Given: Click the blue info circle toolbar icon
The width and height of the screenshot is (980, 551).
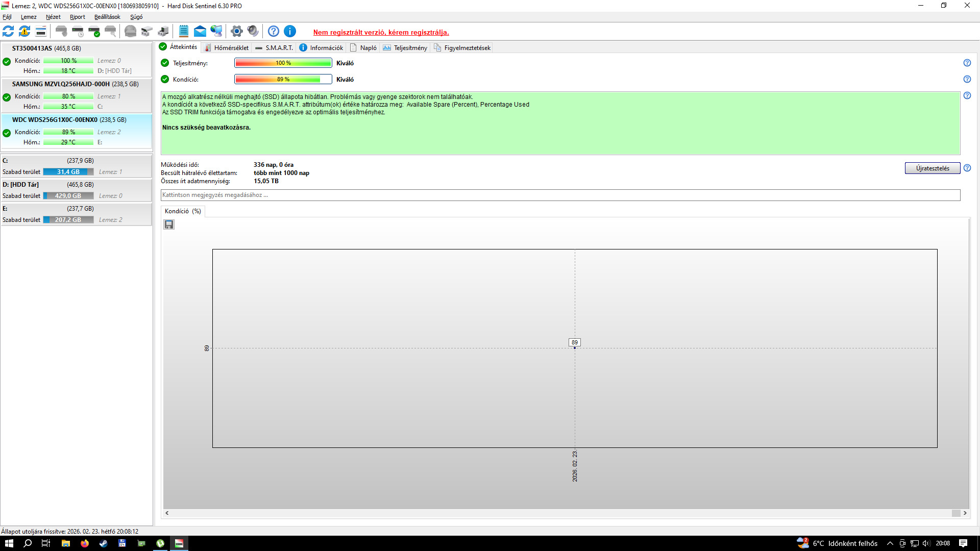Looking at the screenshot, I should (x=290, y=31).
